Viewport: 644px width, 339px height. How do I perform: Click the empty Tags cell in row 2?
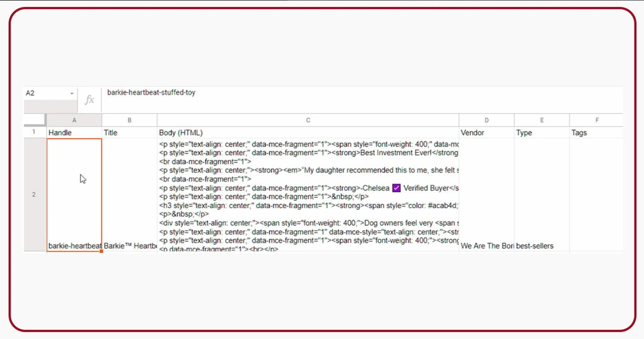596,195
